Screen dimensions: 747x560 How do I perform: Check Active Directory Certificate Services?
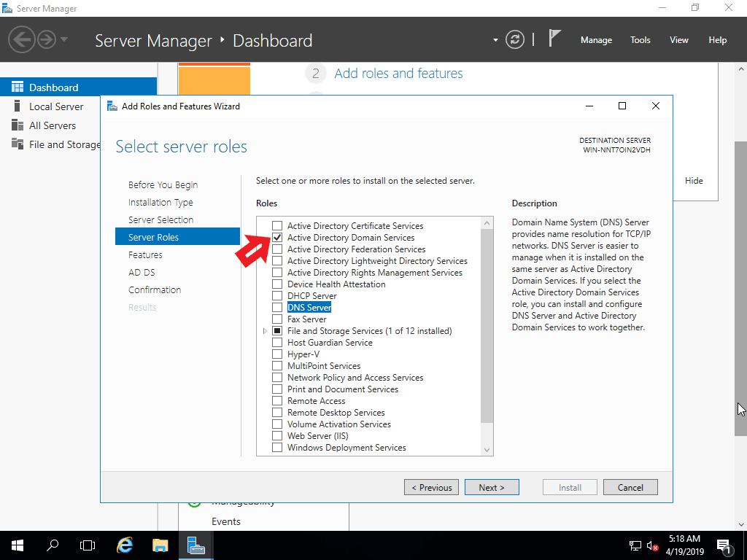click(x=277, y=226)
